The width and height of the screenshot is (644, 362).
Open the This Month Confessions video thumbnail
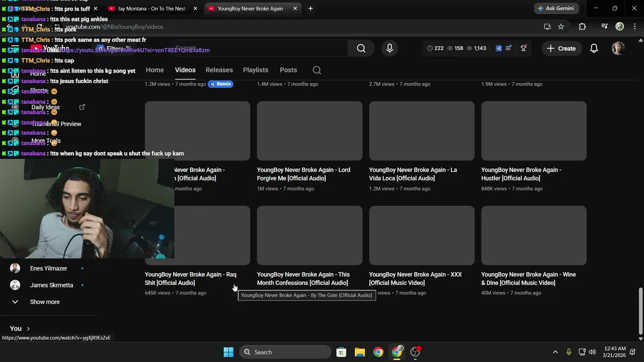(309, 235)
